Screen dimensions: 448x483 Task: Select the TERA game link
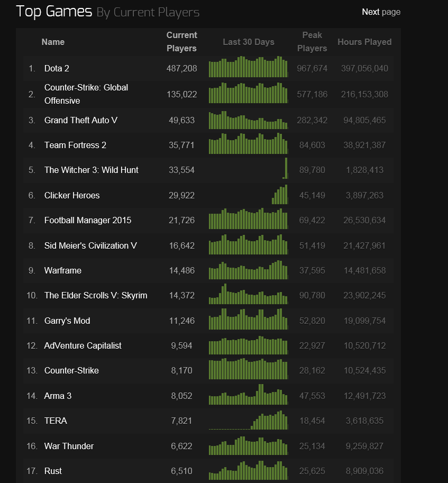[56, 421]
